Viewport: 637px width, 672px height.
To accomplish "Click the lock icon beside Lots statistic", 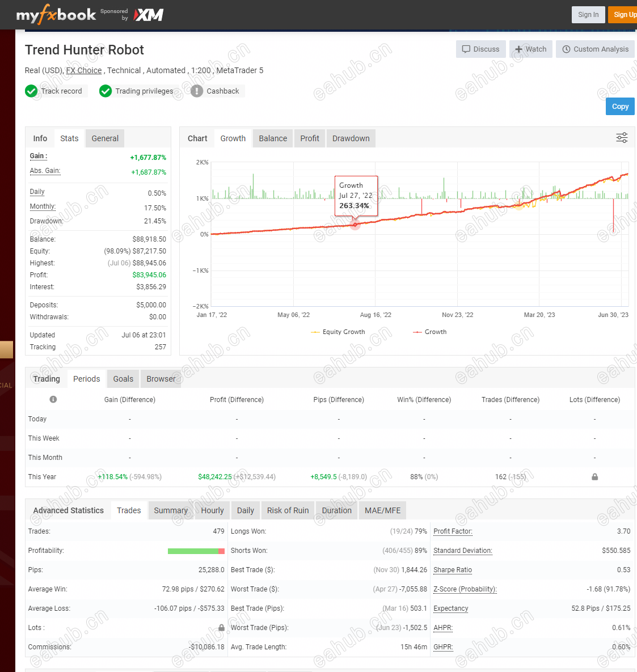I will (221, 627).
